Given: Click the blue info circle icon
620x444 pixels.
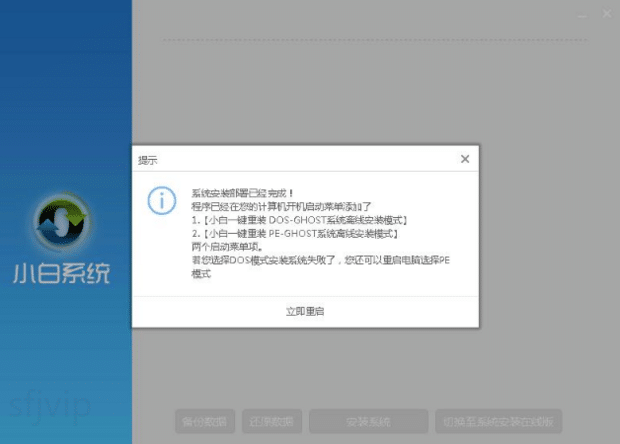Looking at the screenshot, I should pos(161,199).
